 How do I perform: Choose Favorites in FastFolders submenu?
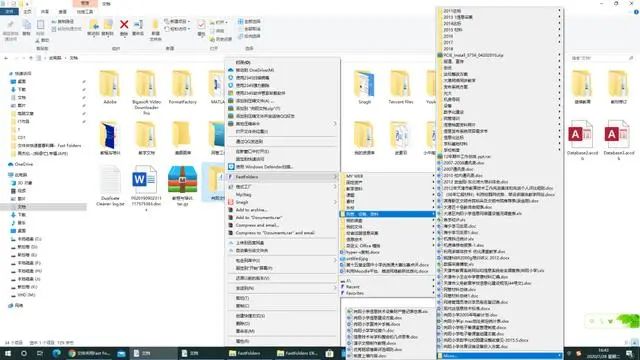(388, 293)
